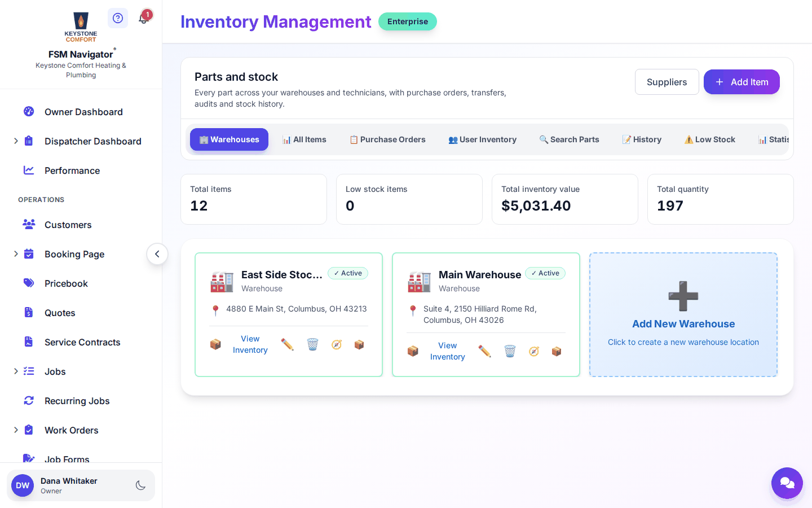Viewport: 812px width, 508px height.
Task: Open Owner Dashboard from the sidebar
Action: click(x=83, y=112)
